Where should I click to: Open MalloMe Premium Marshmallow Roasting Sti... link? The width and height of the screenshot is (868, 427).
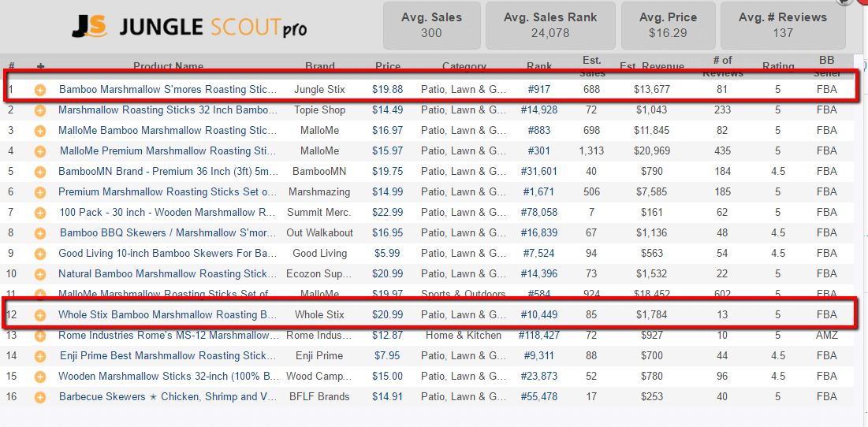(x=168, y=151)
